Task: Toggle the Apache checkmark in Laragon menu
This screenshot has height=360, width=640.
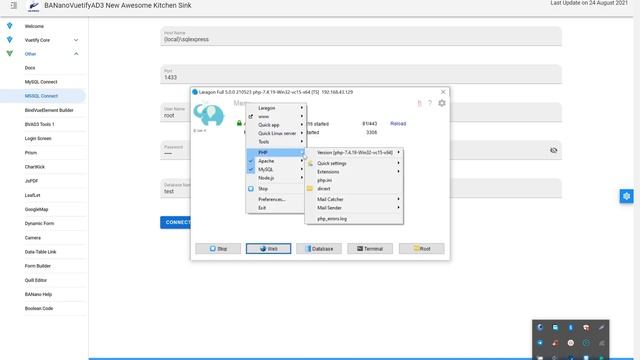Action: [251, 161]
